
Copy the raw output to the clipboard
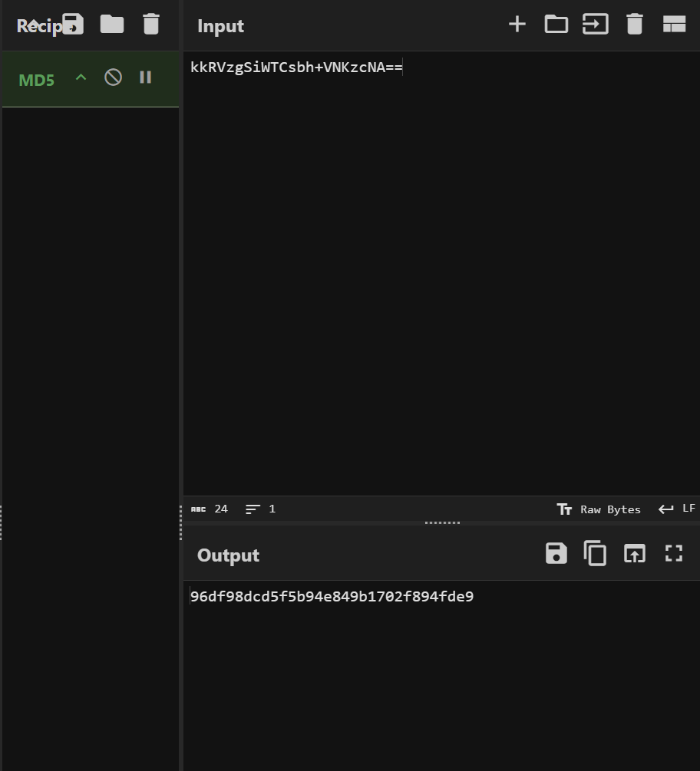595,553
